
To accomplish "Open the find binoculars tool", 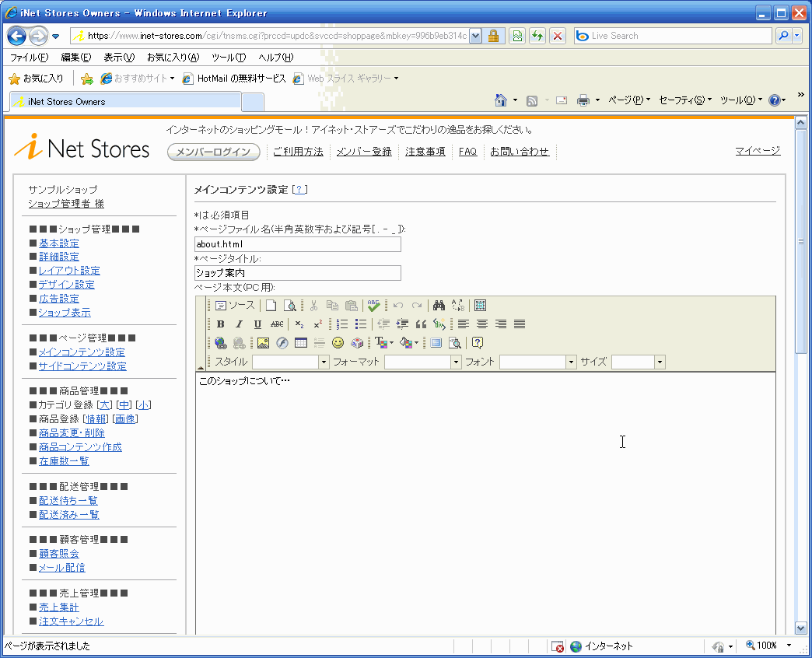I will coord(439,306).
